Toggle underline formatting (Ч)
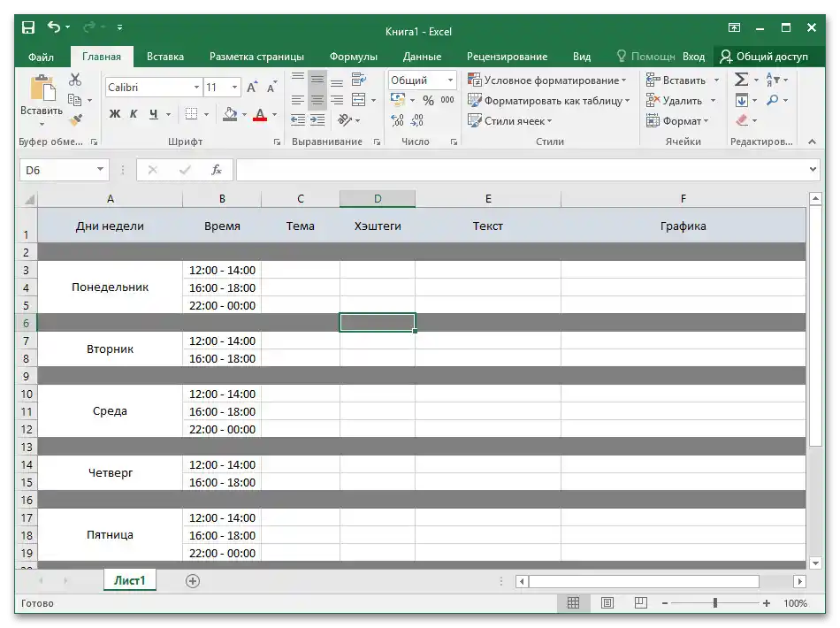840x628 pixels. tap(154, 113)
